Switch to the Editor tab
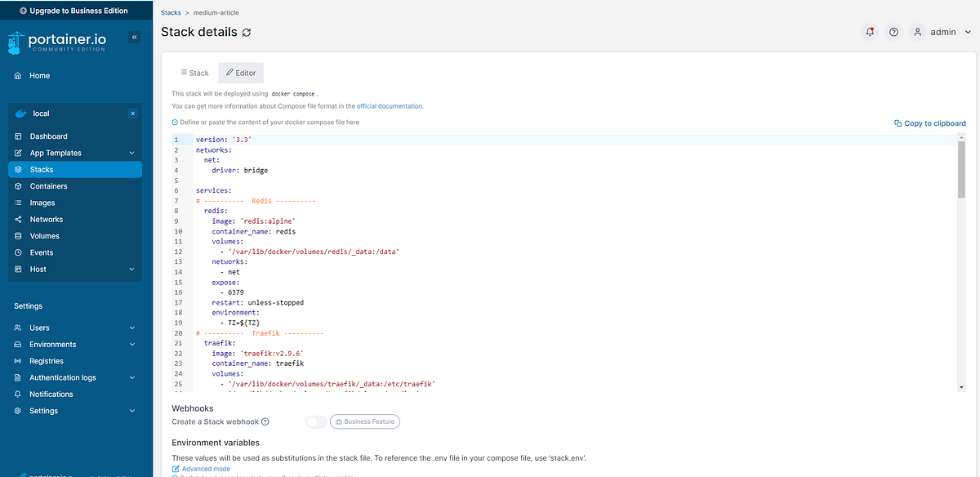Viewport: 980px width, 477px height. coord(240,72)
